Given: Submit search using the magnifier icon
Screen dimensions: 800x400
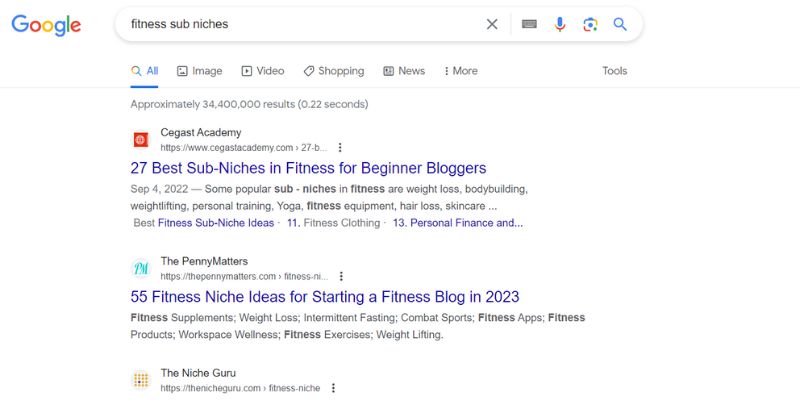Looking at the screenshot, I should click(x=620, y=24).
